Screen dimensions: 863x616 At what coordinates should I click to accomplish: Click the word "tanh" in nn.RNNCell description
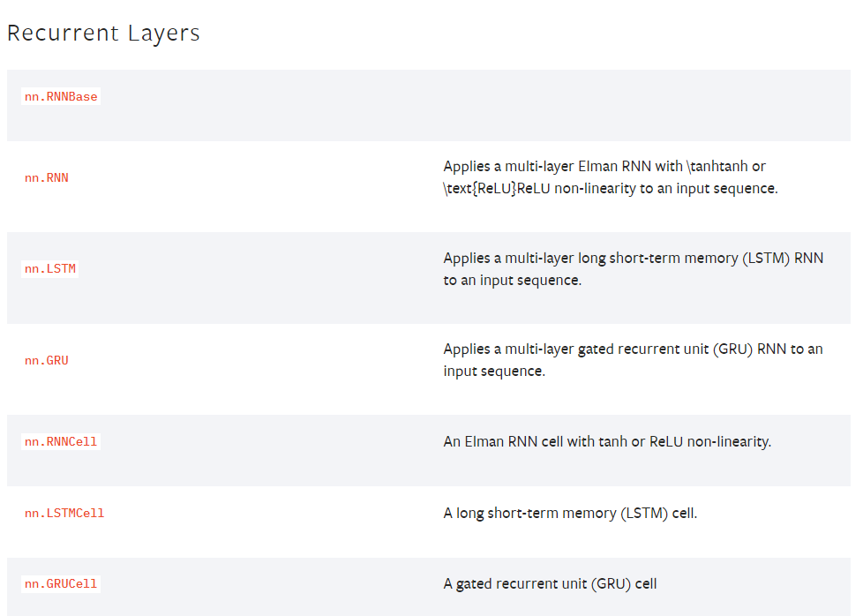[x=612, y=441]
